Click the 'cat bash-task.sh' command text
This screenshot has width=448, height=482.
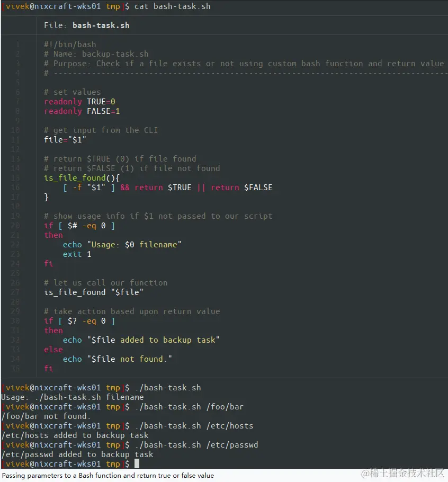173,6
